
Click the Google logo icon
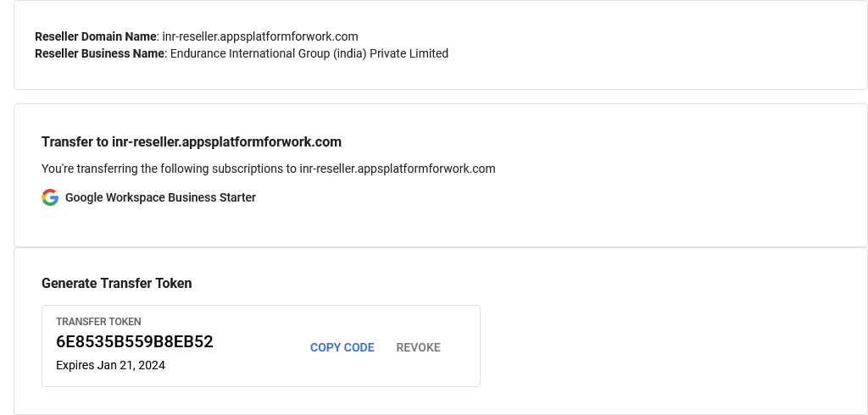(x=50, y=197)
